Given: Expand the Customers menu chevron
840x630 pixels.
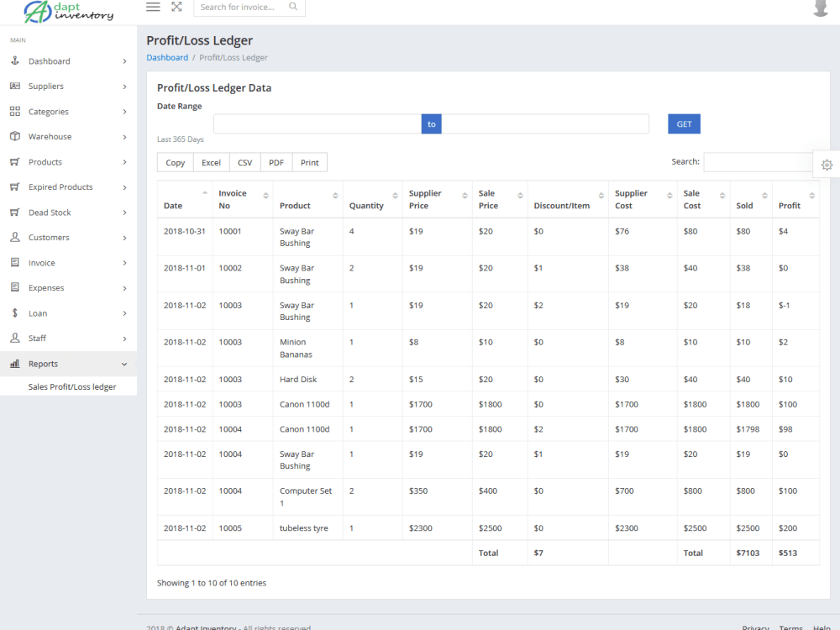Looking at the screenshot, I should pyautogui.click(x=124, y=238).
